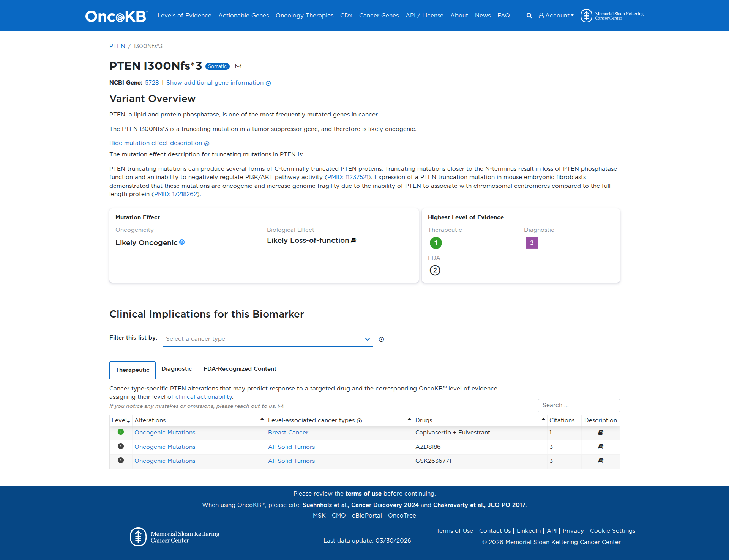This screenshot has width=729, height=560.
Task: Open description book icon for Capivasertib + Fulvestrant
Action: click(x=600, y=432)
